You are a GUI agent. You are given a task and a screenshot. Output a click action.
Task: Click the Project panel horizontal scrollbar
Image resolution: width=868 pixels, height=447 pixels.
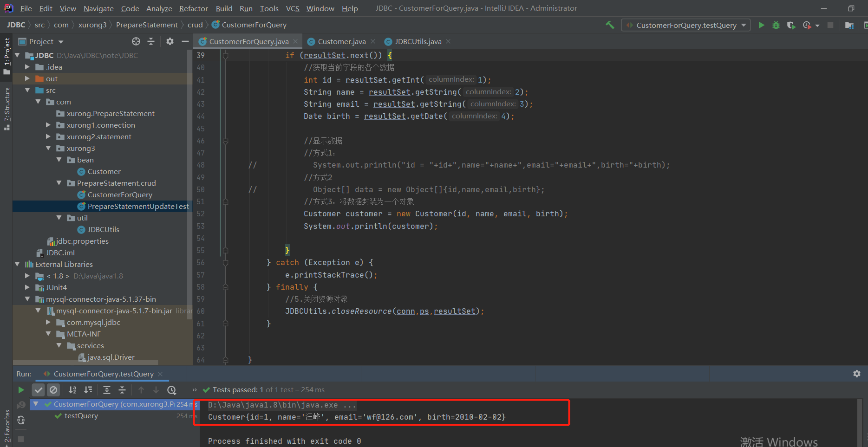[85, 363]
